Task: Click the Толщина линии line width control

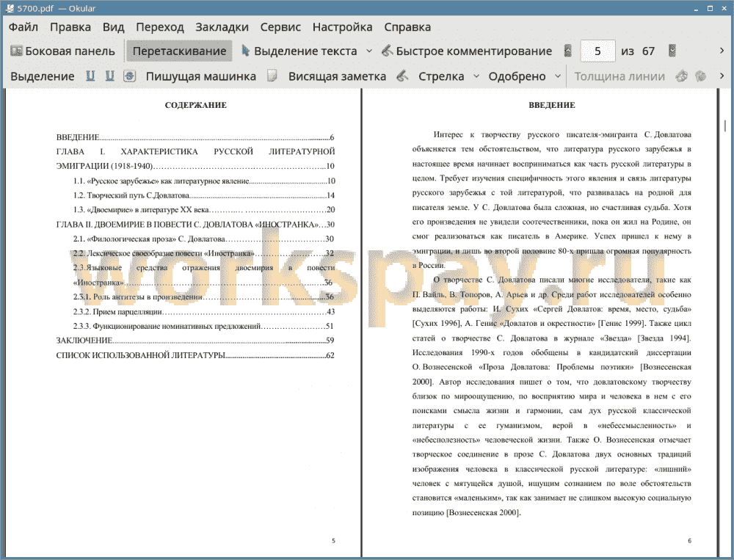Action: (619, 76)
